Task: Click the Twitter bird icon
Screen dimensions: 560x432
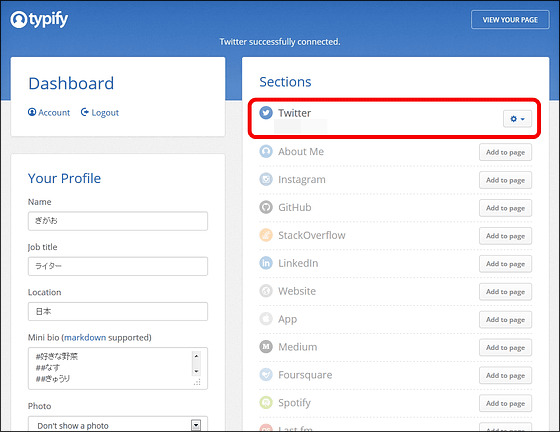Action: (x=266, y=112)
